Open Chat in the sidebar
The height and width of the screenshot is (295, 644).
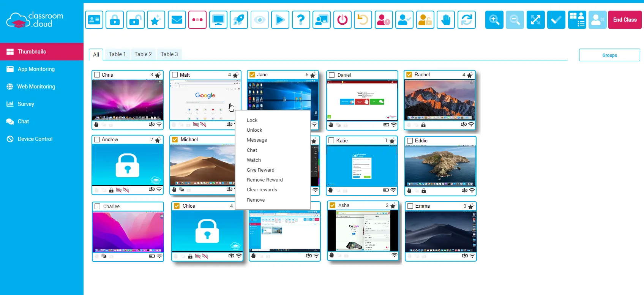pyautogui.click(x=42, y=121)
